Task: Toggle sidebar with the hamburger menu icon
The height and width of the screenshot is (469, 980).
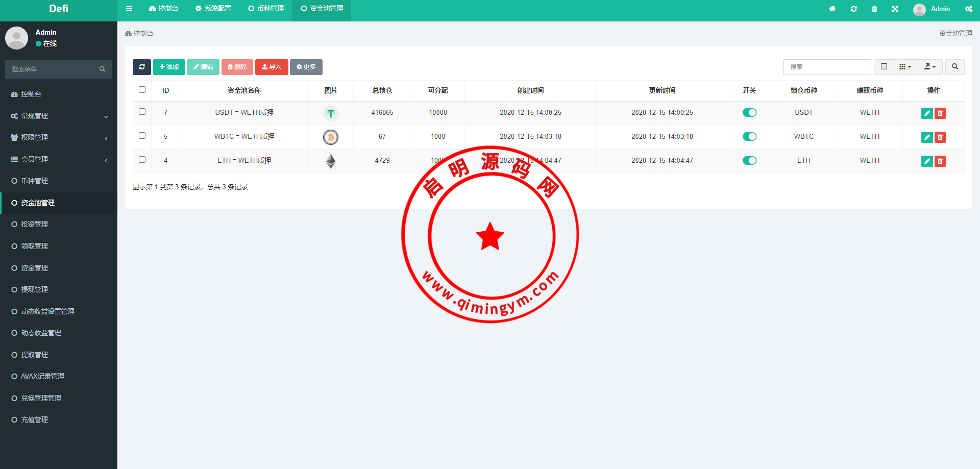Action: [129, 9]
